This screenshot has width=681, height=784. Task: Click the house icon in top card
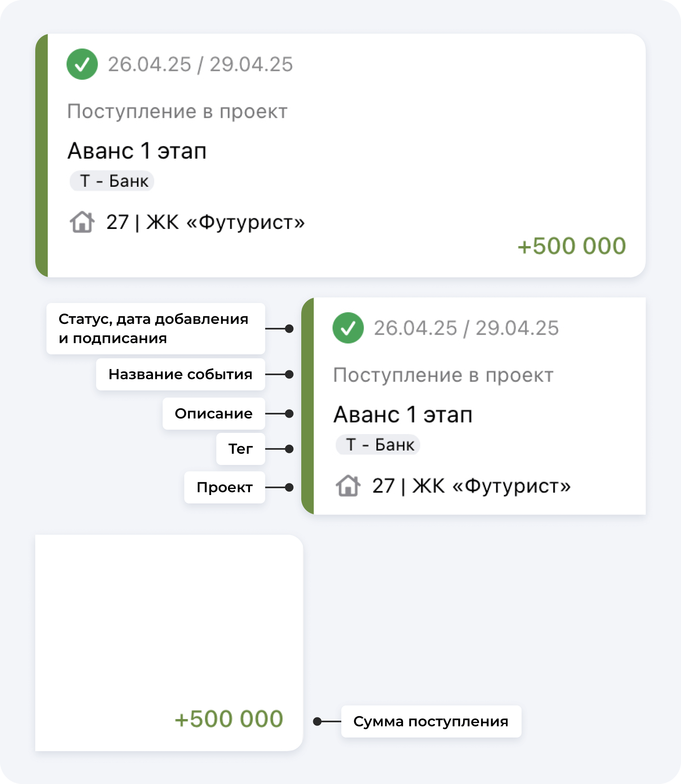point(82,222)
